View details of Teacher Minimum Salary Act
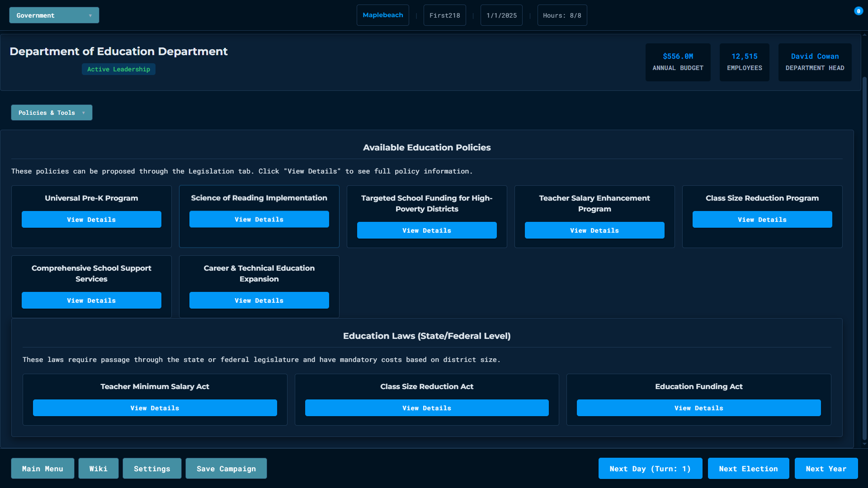The height and width of the screenshot is (488, 868). coord(155,408)
